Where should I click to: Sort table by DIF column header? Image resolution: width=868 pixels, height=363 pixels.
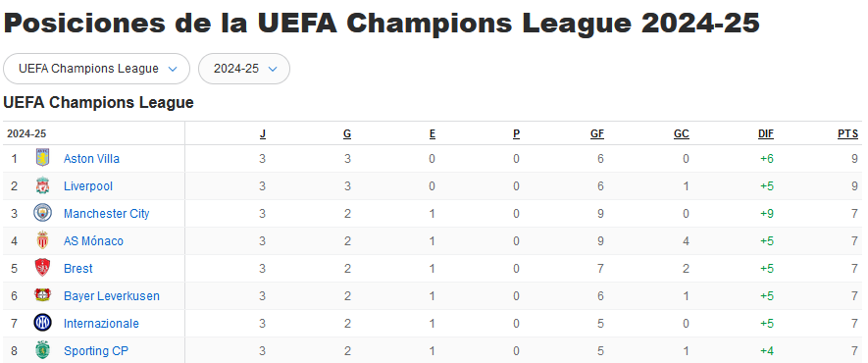(x=766, y=133)
